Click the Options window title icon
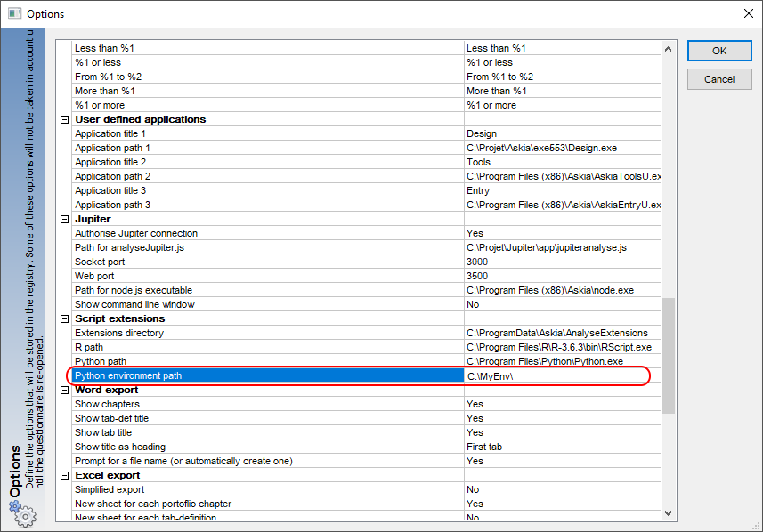Screen dimensions: 763x532 pyautogui.click(x=14, y=13)
